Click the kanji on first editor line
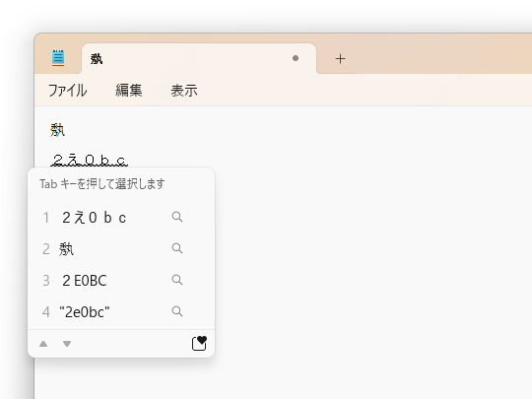Screen dimensions: 532x399 tap(57, 130)
